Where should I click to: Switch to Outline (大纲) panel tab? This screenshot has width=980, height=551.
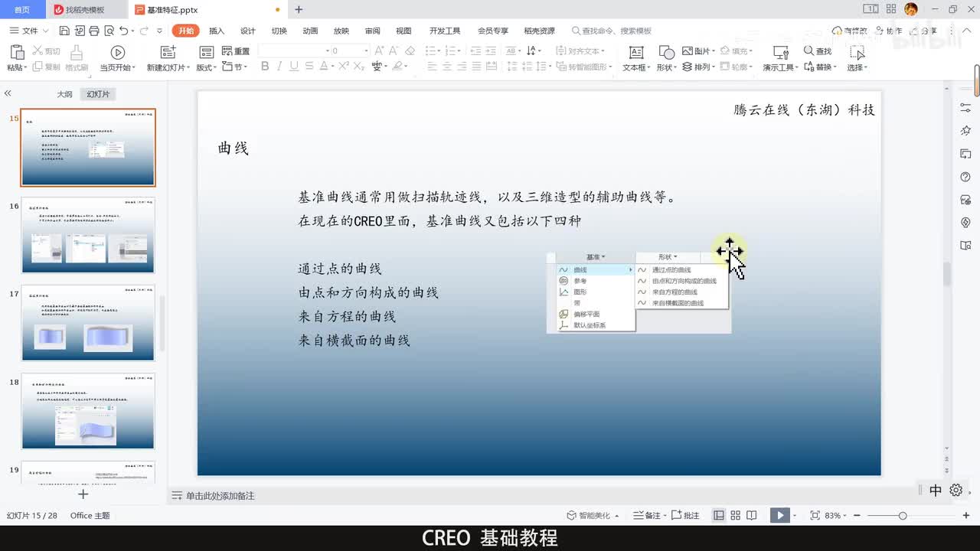coord(64,94)
